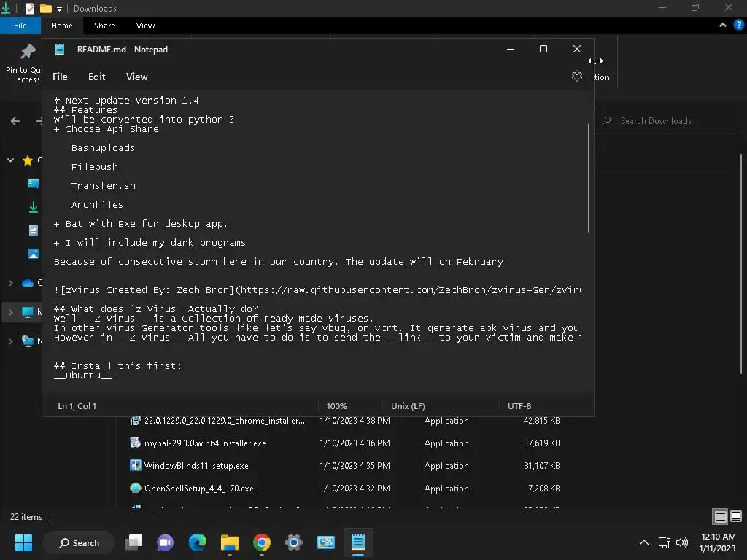The height and width of the screenshot is (560, 747).
Task: Open Quick Access Toolbar dropdown arrow
Action: [59, 9]
